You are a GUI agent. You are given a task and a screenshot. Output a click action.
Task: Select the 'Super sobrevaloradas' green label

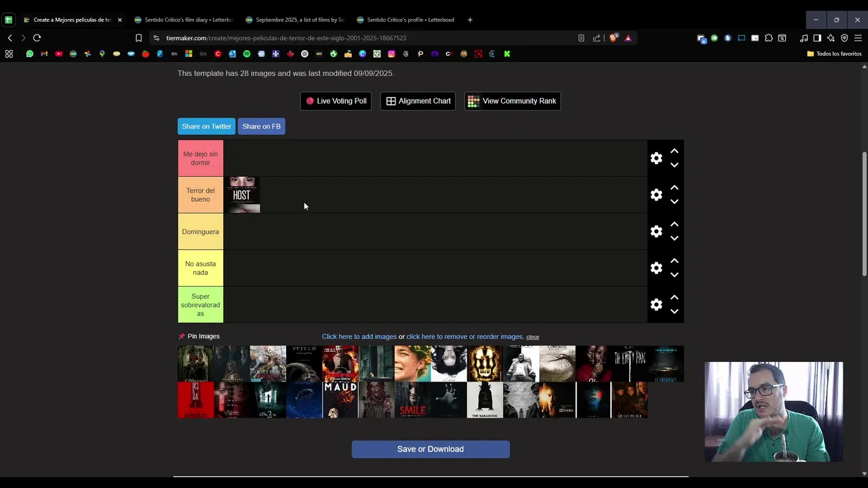coord(201,305)
